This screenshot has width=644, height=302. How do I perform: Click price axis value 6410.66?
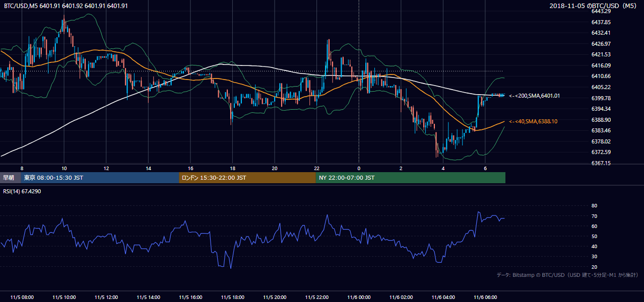[601, 76]
